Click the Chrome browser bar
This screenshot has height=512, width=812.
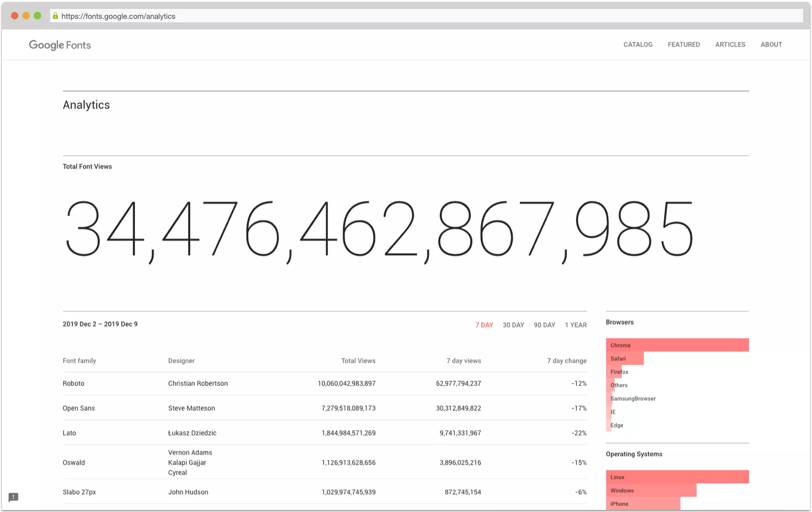point(677,345)
